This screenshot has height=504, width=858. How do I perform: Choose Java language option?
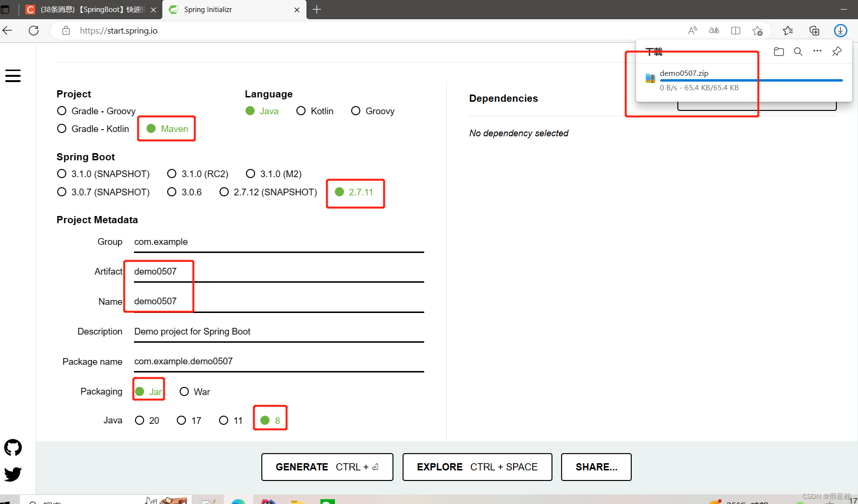(x=262, y=111)
